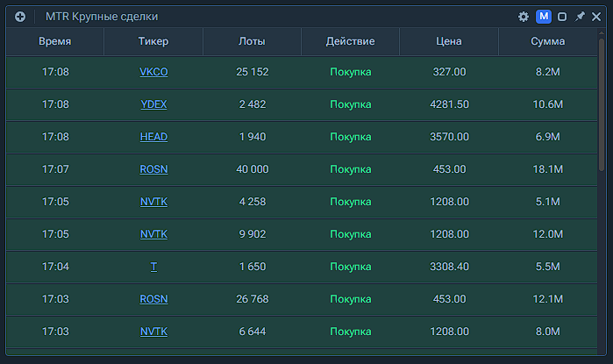613x364 pixels.
Task: Open the ROSN link in the 40 000 lots row
Action: click(153, 169)
